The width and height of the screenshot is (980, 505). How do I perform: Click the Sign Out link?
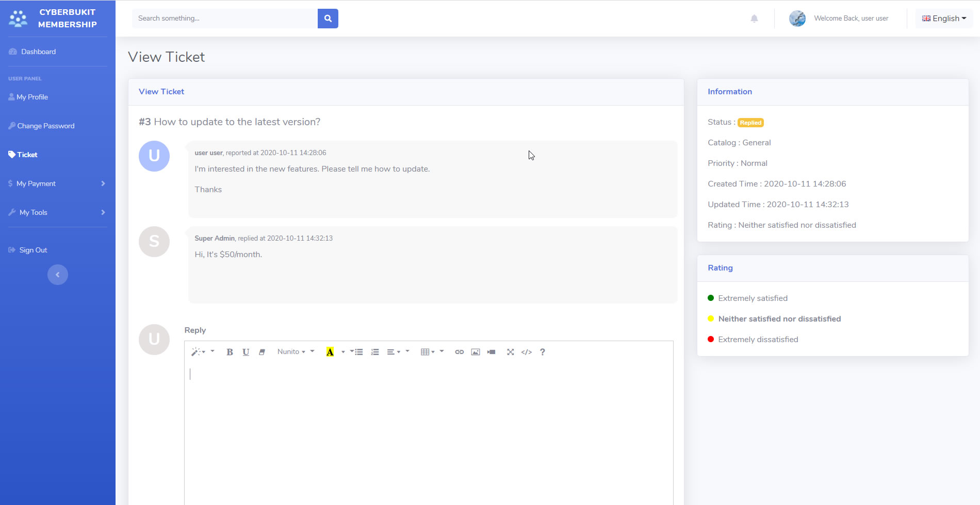point(33,250)
